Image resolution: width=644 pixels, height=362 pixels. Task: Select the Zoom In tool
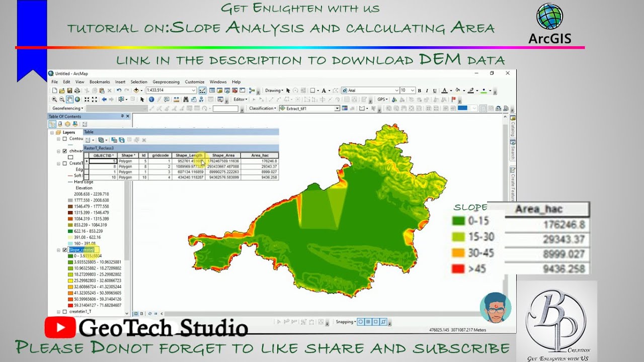point(54,100)
